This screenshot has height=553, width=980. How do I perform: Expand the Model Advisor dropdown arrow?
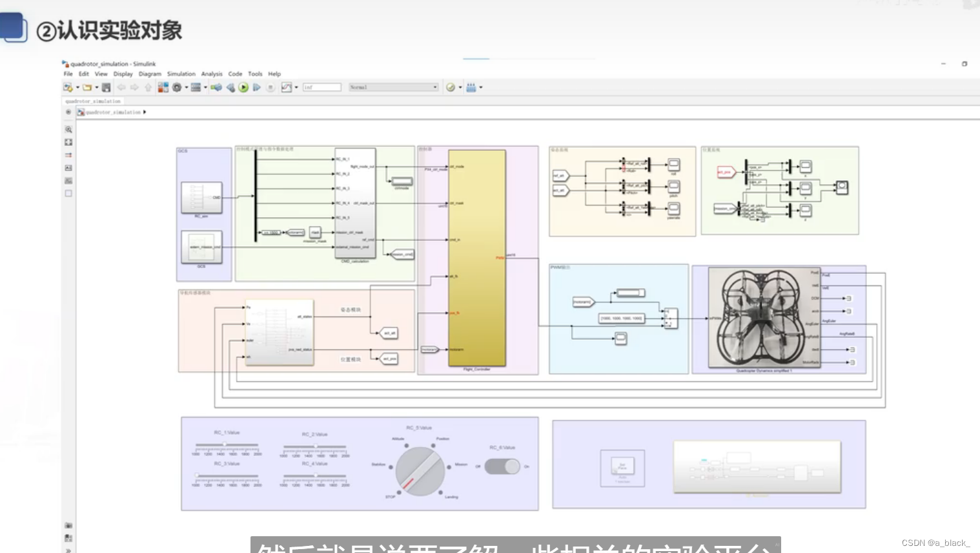tap(460, 87)
